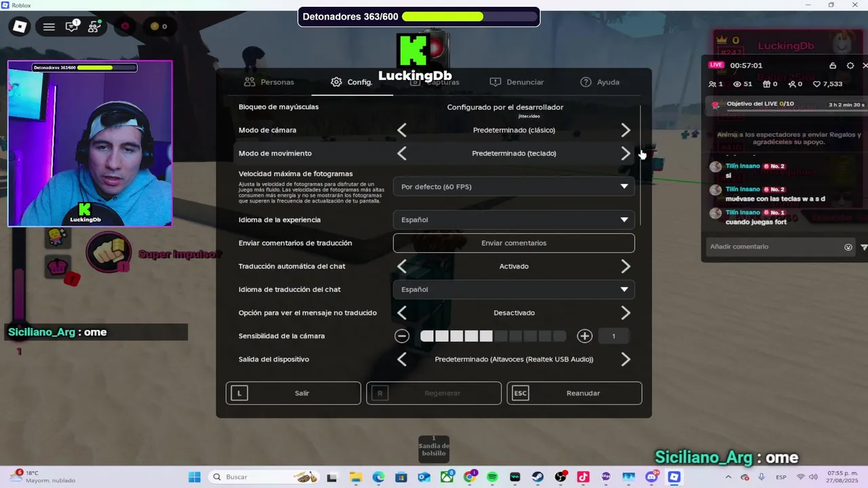868x488 pixels.
Task: Click the likes heart count 7,533
Action: point(827,84)
